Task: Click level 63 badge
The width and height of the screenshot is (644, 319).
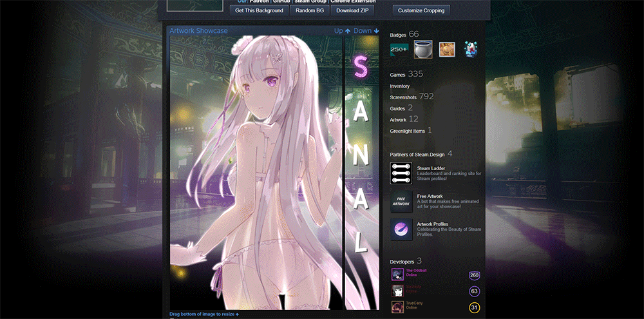Action: (475, 291)
